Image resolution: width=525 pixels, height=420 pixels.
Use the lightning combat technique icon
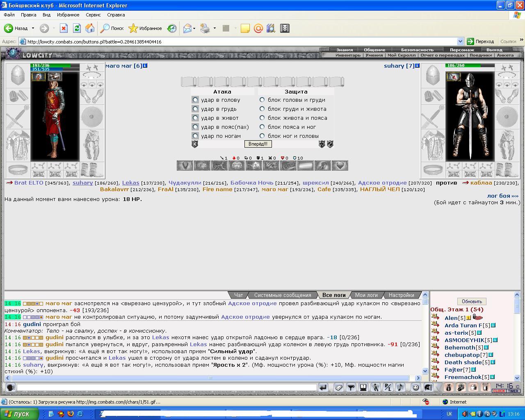pos(219,166)
